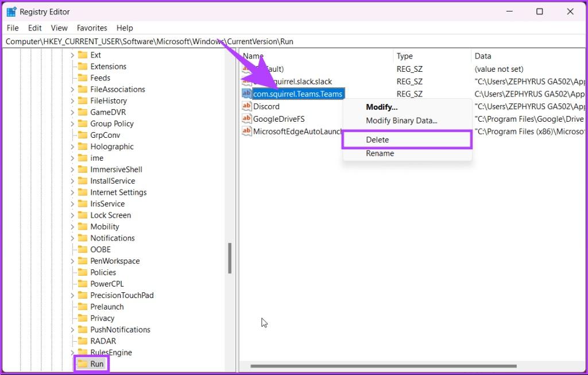Click the Registry Editor app icon in title bar
Image resolution: width=588 pixels, height=375 pixels.
11,11
